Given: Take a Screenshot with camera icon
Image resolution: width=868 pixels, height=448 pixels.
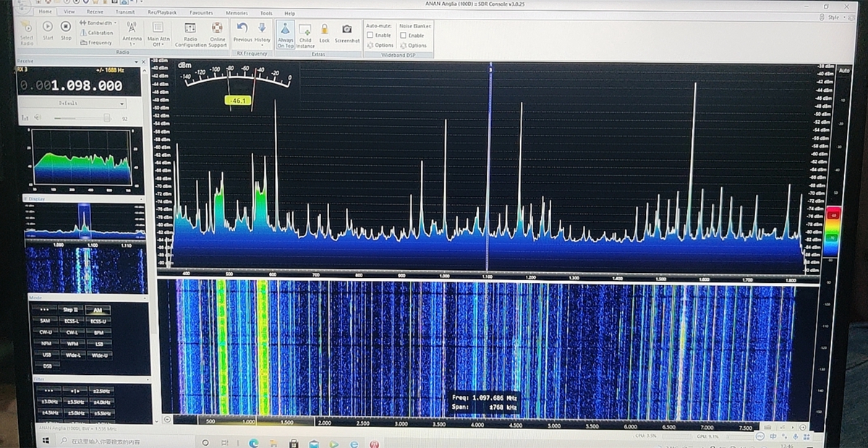Looking at the screenshot, I should pyautogui.click(x=346, y=33).
